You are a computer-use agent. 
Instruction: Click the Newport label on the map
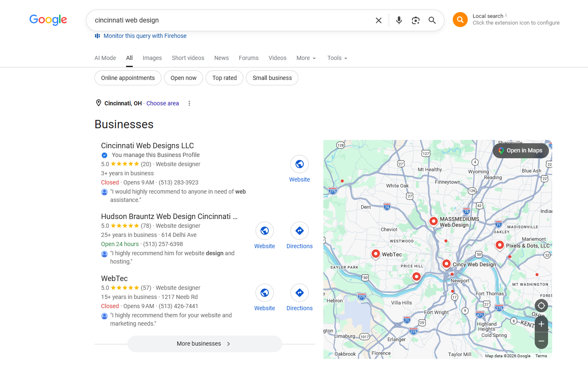[x=460, y=281]
